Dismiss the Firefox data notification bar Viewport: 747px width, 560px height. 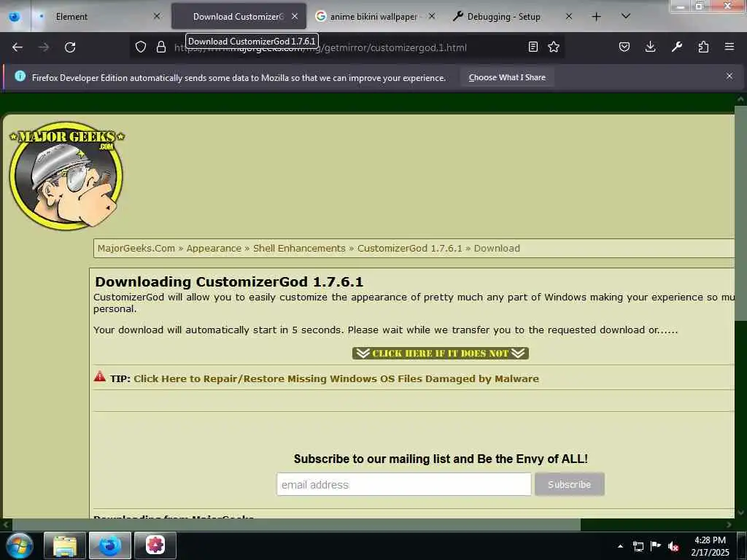pyautogui.click(x=729, y=76)
